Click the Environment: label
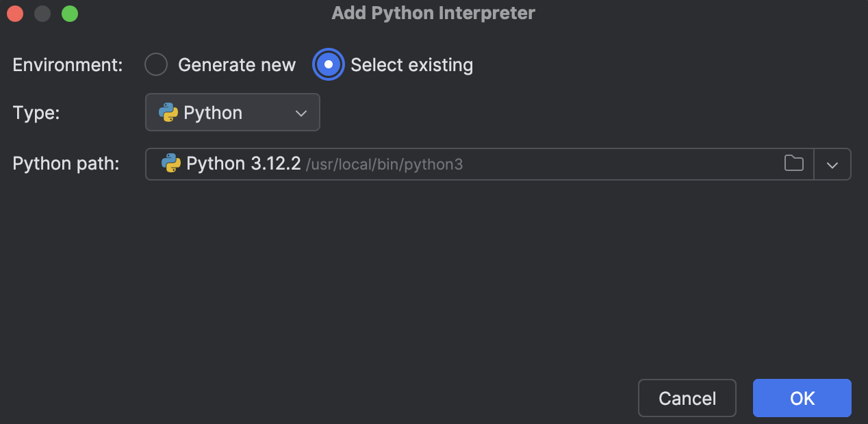Image resolution: width=868 pixels, height=424 pixels. (x=66, y=64)
